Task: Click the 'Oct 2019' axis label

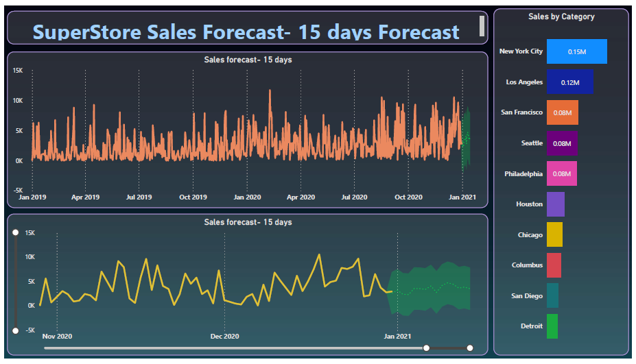Action: point(193,197)
